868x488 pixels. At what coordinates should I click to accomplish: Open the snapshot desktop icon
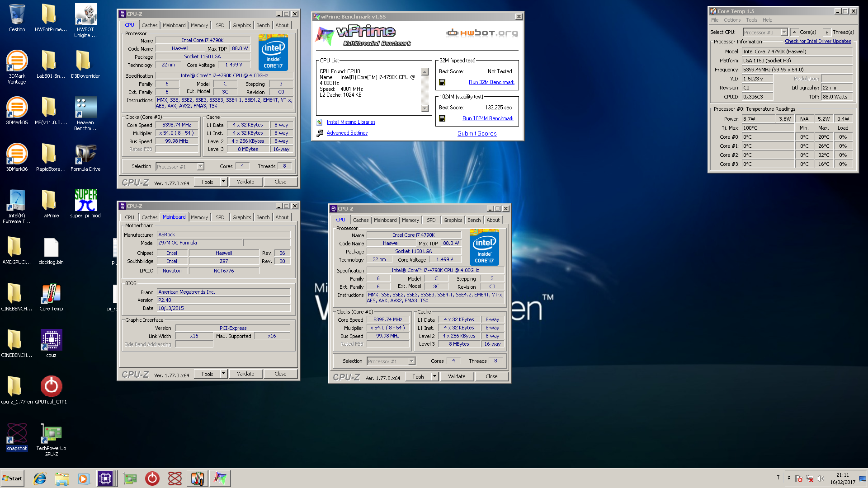click(x=17, y=437)
